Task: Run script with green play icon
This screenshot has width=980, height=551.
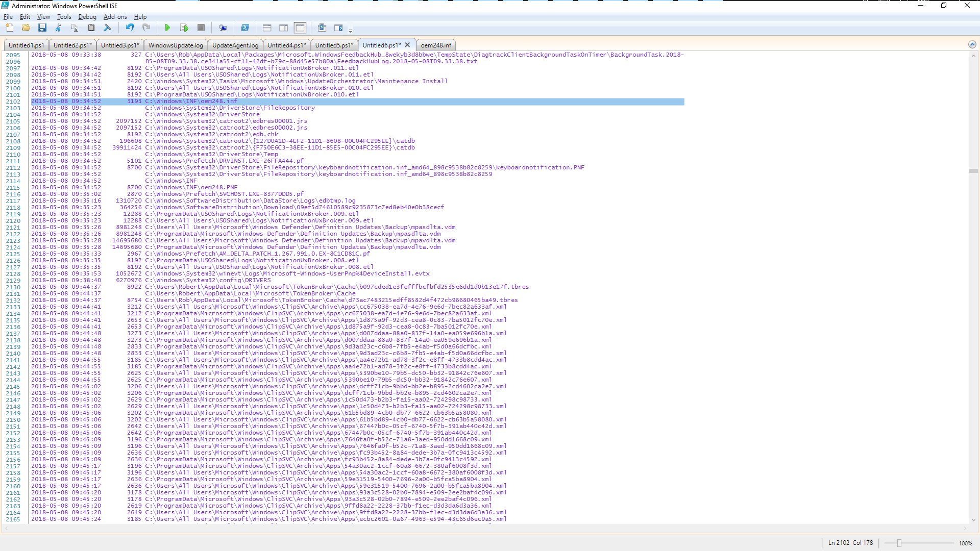Action: point(167,28)
